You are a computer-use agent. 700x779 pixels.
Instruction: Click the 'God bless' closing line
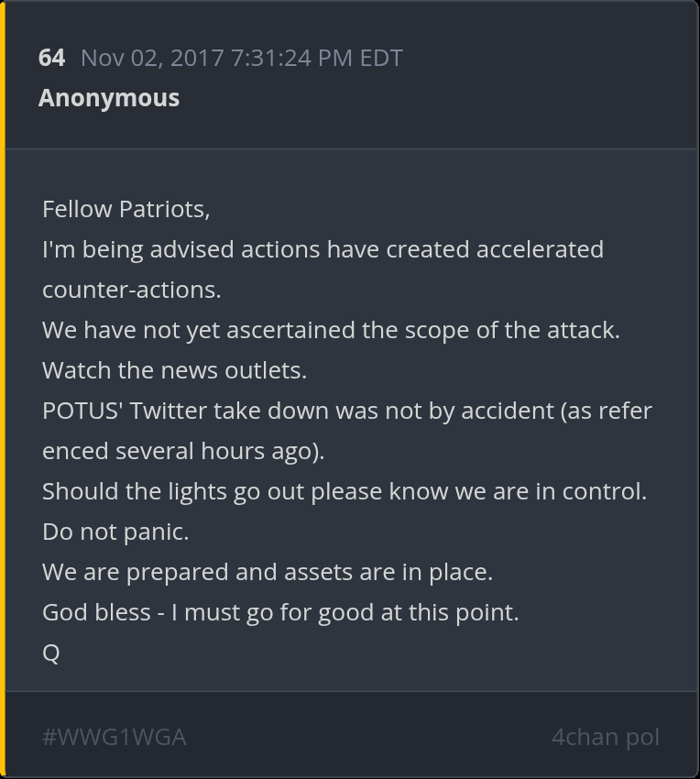click(280, 612)
